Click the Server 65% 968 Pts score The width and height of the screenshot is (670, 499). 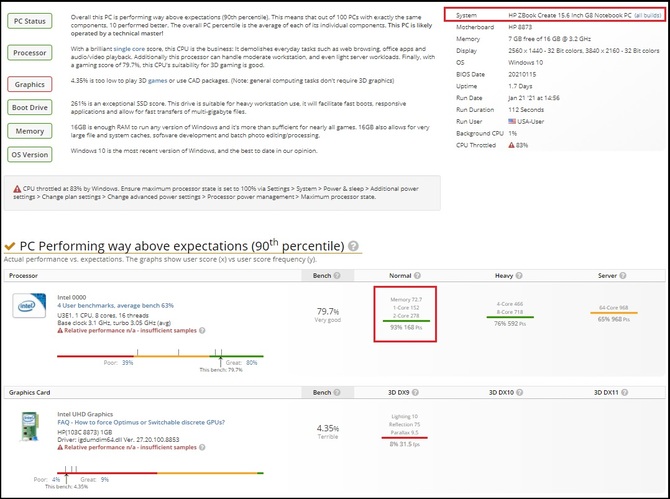click(614, 319)
